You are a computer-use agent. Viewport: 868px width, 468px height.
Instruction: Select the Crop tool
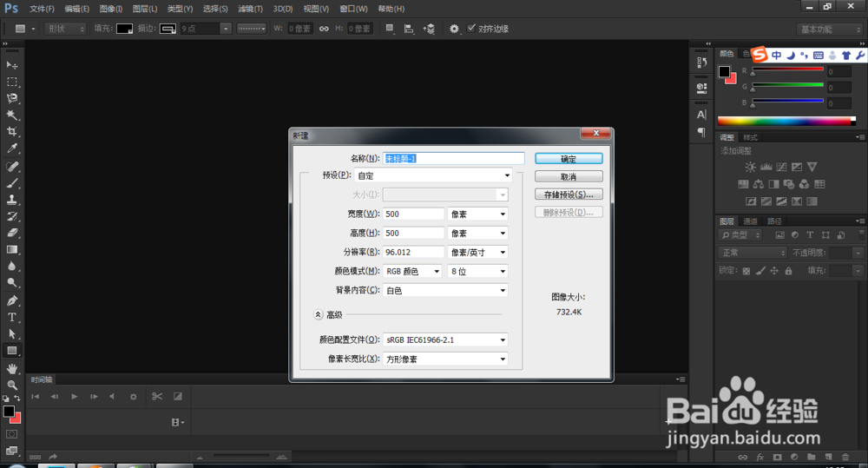(x=11, y=132)
